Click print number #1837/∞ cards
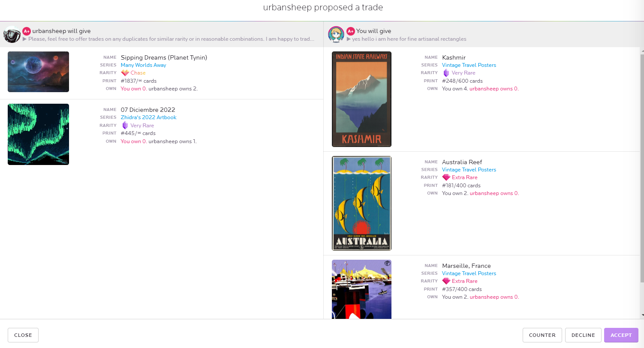 138,81
